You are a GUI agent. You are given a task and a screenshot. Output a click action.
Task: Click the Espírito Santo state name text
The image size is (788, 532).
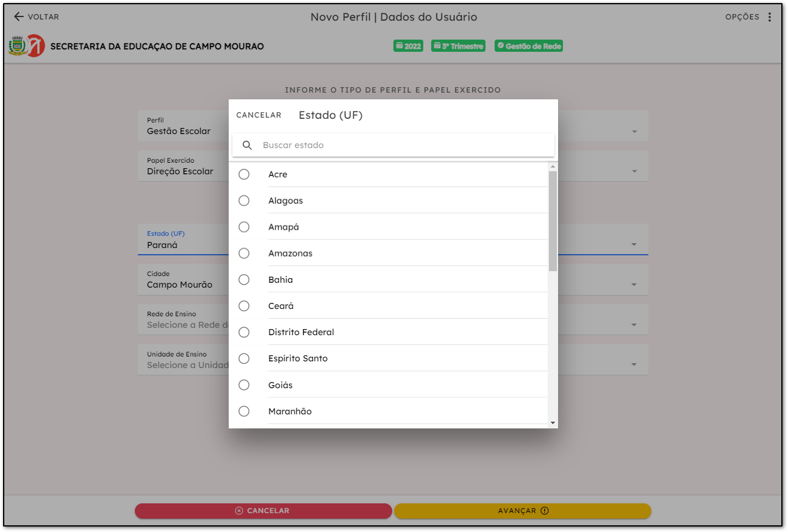(298, 358)
